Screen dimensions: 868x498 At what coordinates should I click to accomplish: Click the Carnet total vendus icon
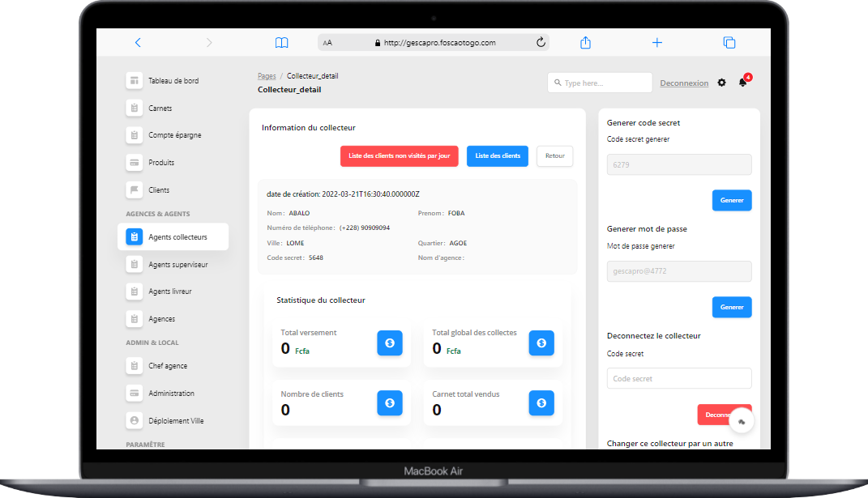[541, 402]
